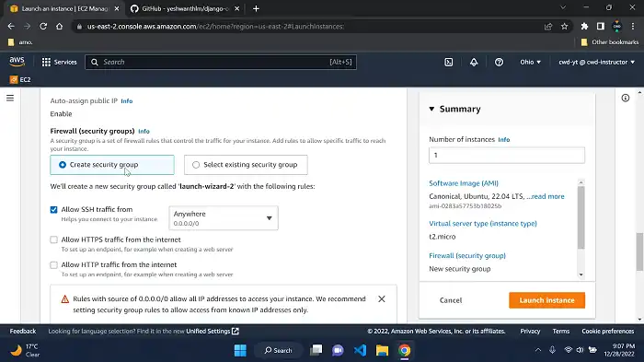Switch to the Launch an instance tab
This screenshot has height=362, width=644.
click(64, 8)
